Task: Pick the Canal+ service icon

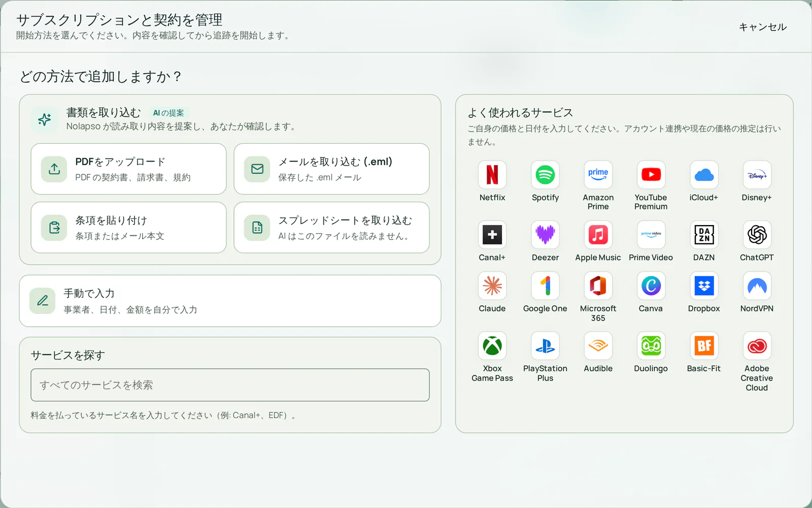Action: point(492,235)
